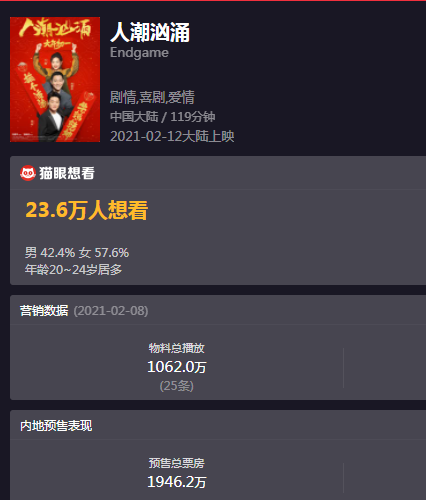Click the 年龄20~24岁居多 age text

(x=73, y=269)
